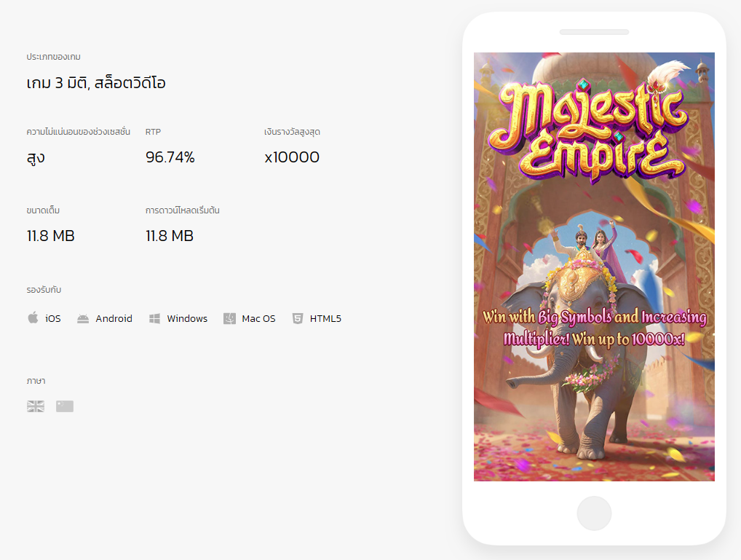
Task: Select the UK English flag icon
Action: tap(36, 406)
